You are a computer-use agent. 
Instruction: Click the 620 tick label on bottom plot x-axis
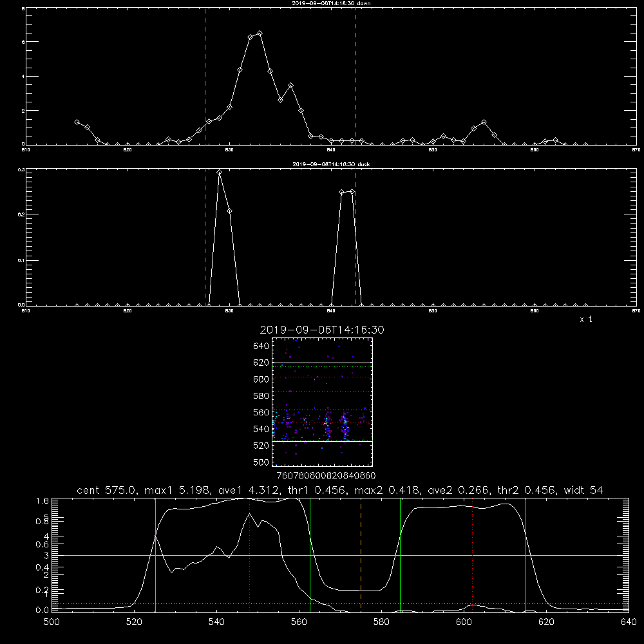[x=546, y=622]
